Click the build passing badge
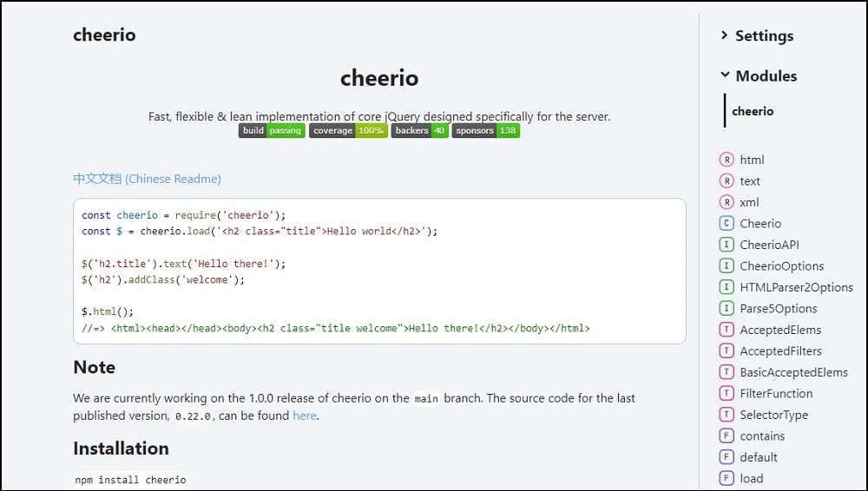Screen dimensions: 868x491 click(272, 131)
